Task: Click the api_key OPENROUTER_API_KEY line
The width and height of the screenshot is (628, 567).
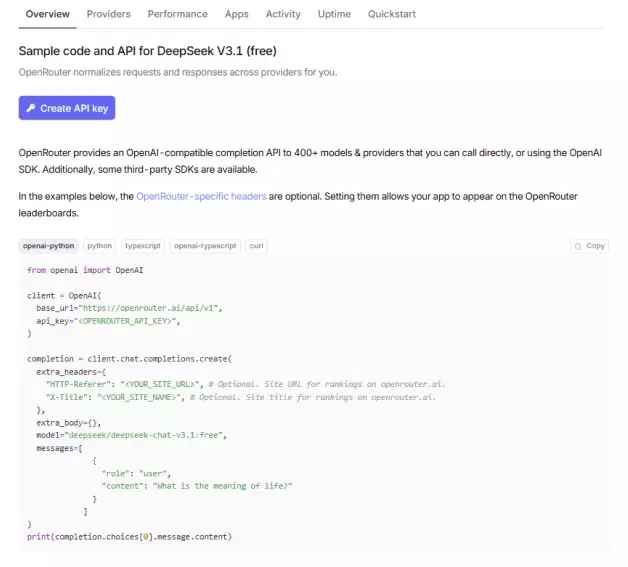Action: coord(108,321)
